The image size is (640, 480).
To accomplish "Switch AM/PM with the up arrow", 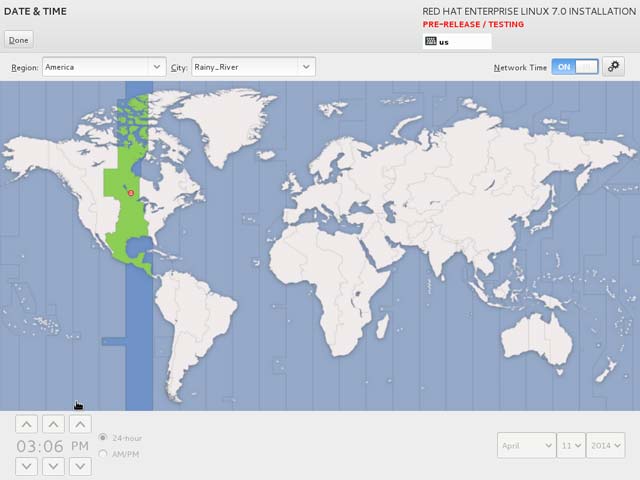I will click(80, 424).
